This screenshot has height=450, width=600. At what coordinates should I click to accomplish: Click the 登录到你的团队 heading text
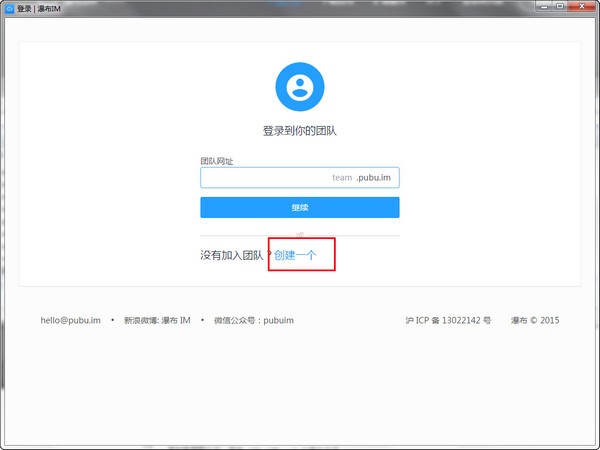(300, 131)
